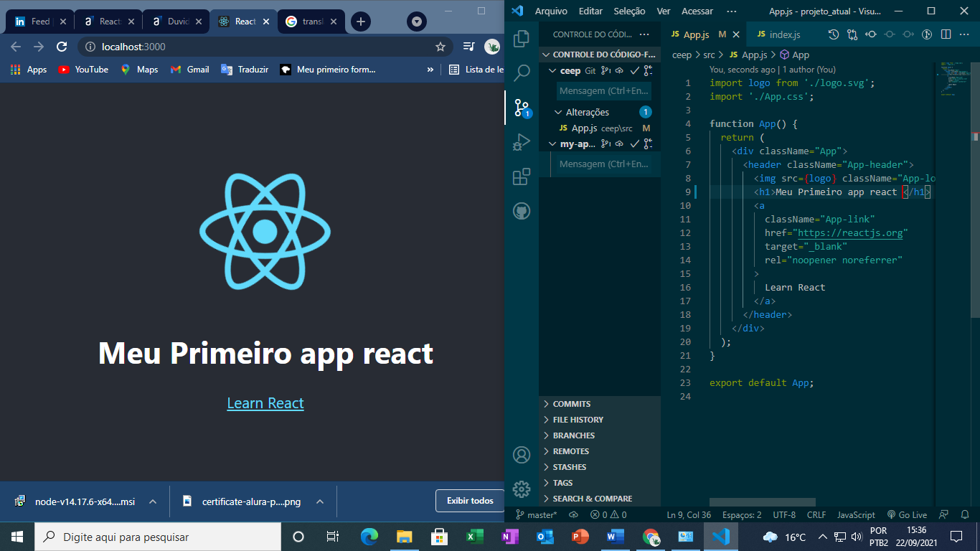980x551 pixels.
Task: Open Source Control view in activity bar
Action: (x=522, y=108)
